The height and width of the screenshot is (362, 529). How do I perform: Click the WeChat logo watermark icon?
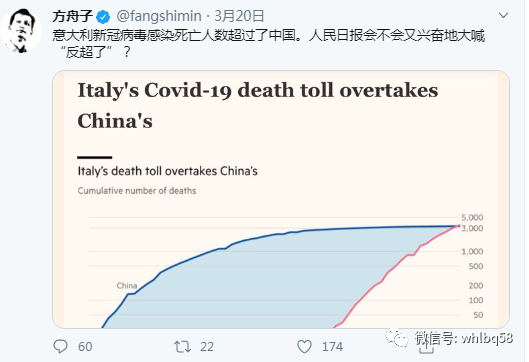[x=397, y=337]
